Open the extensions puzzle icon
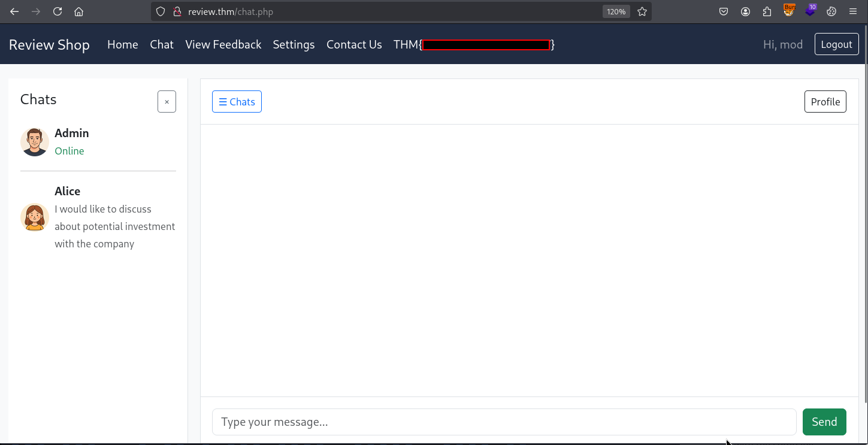The height and width of the screenshot is (445, 868). (x=767, y=11)
